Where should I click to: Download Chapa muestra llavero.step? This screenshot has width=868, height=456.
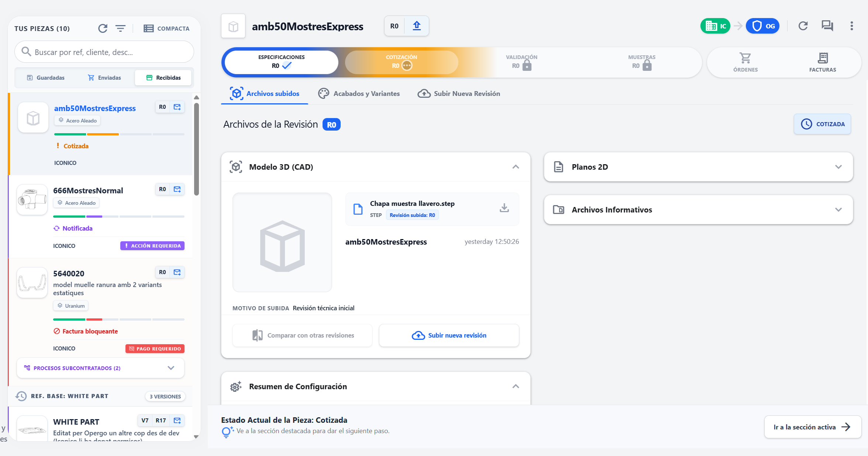tap(504, 208)
